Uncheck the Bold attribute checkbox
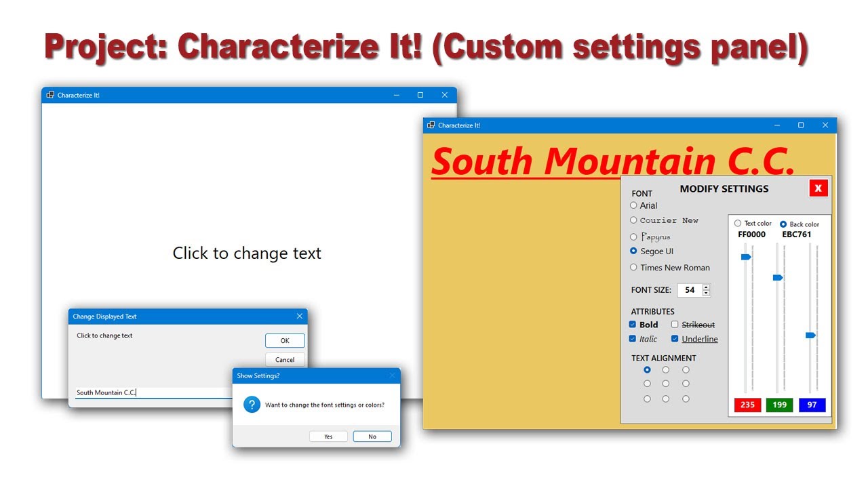The width and height of the screenshot is (868, 488). 633,325
